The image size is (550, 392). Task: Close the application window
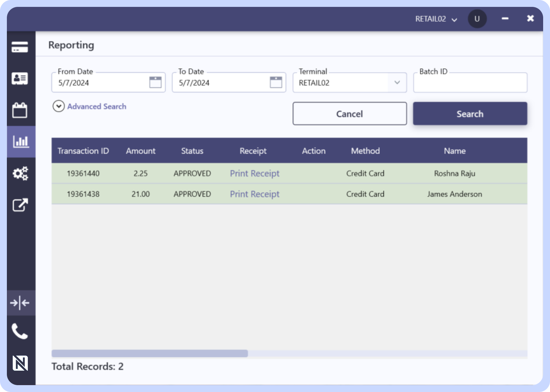[x=530, y=18]
